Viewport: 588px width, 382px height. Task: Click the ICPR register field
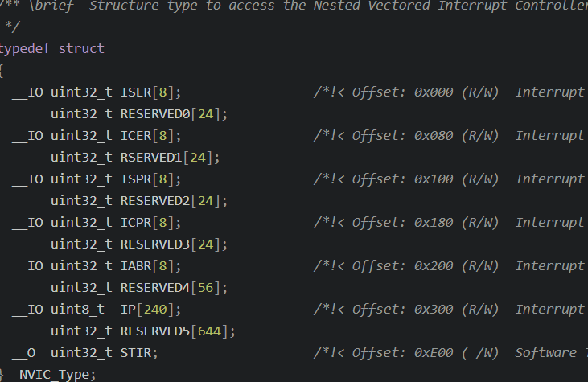pos(136,223)
